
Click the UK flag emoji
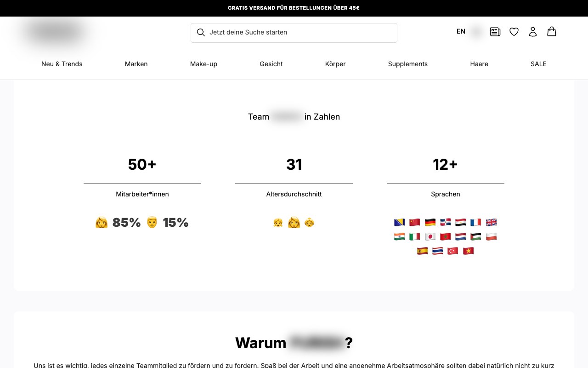click(491, 223)
